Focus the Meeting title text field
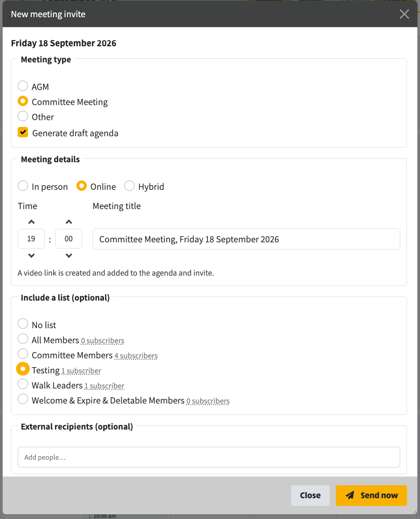The image size is (420, 519). 246,239
